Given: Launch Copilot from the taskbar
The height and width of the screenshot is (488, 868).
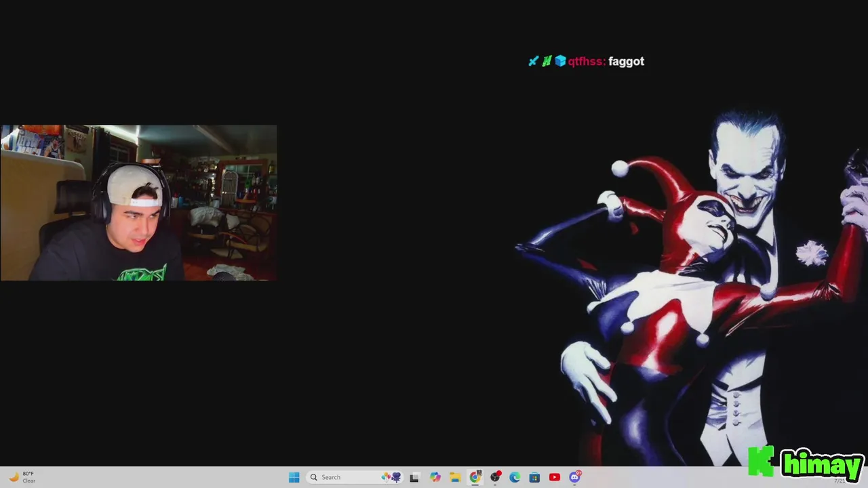Looking at the screenshot, I should pos(435,477).
